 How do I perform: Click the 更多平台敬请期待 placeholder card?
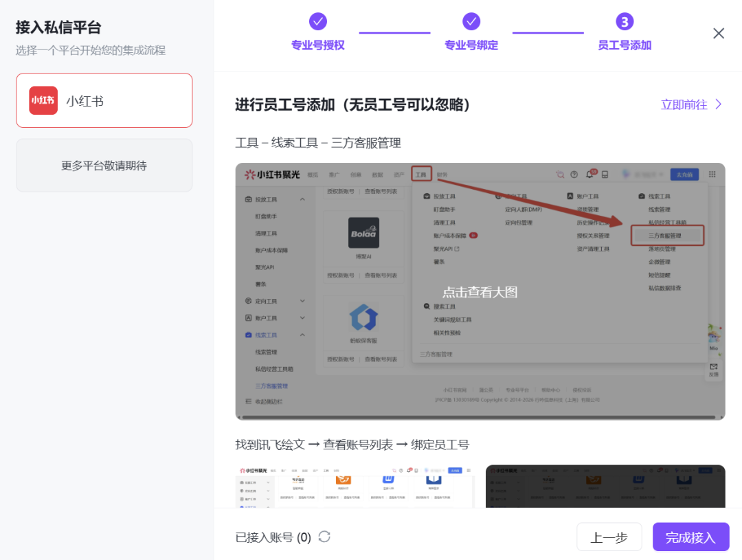point(104,165)
